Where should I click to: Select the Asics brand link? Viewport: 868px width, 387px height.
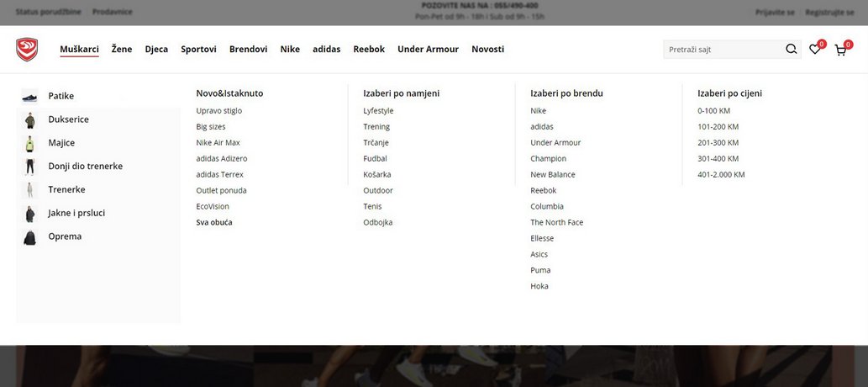click(x=539, y=254)
